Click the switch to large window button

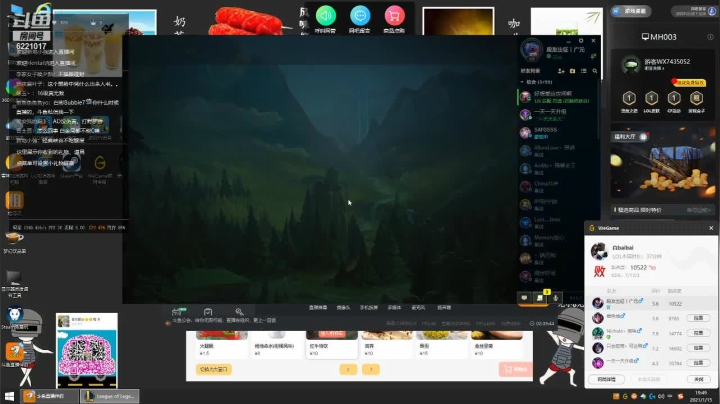(214, 369)
